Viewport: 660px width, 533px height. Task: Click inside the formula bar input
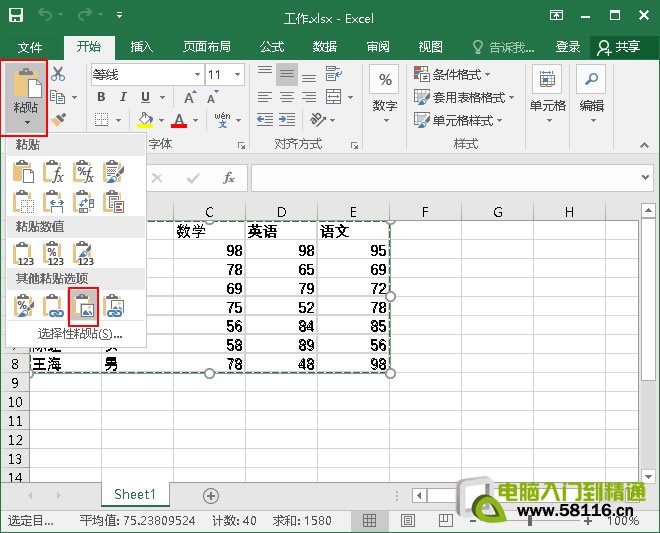coord(446,178)
